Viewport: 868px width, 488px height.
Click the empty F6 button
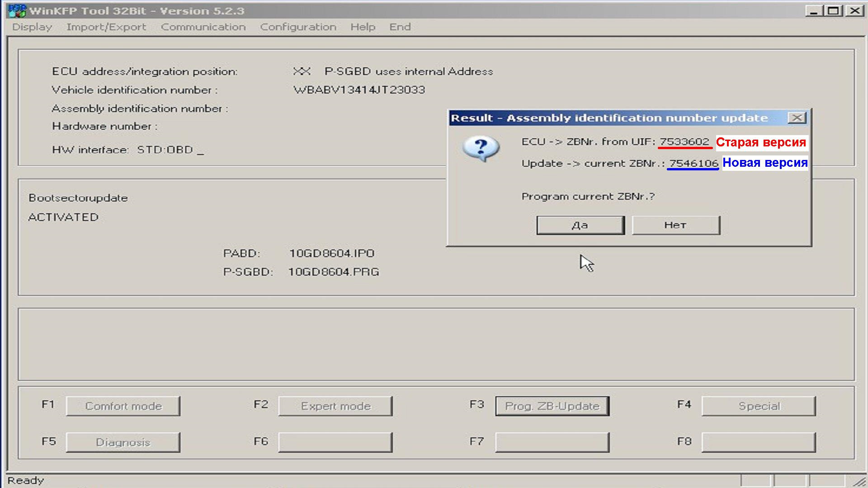[x=335, y=442]
